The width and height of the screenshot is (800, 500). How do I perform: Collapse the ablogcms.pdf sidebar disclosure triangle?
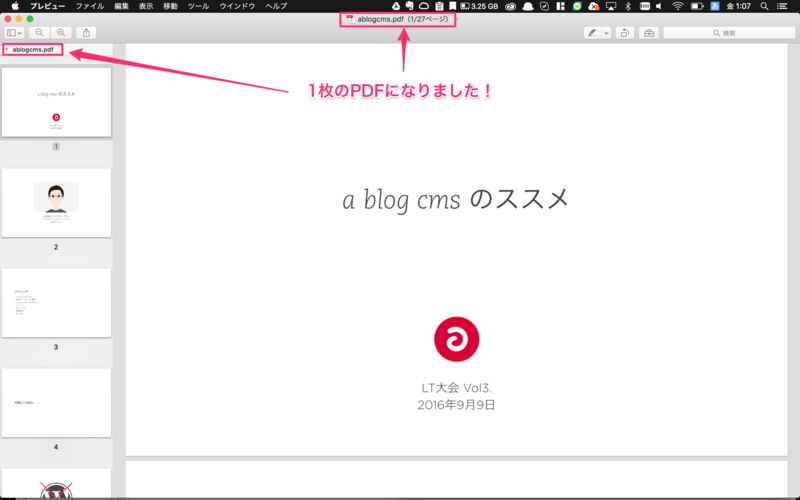point(7,49)
